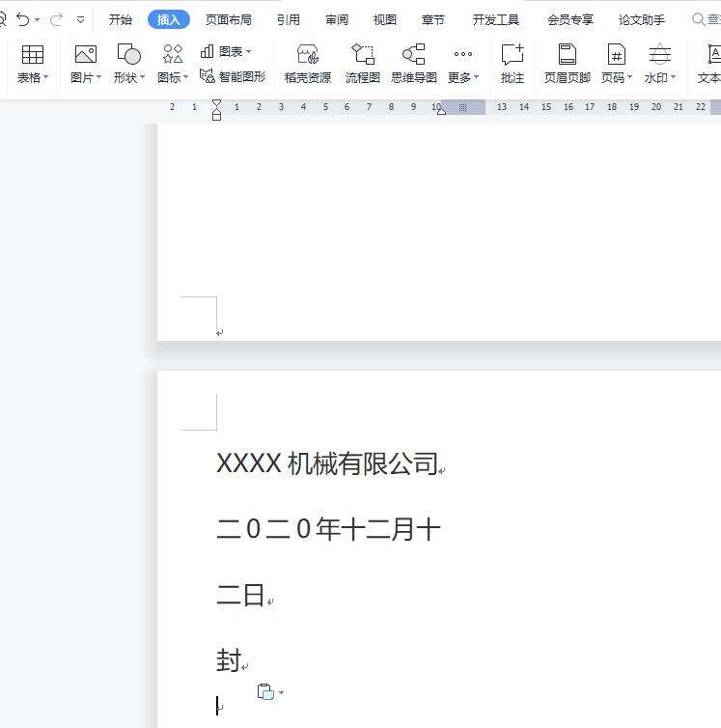Click the 图标 icons library button
Screen dimensions: 721x728
[x=173, y=54]
